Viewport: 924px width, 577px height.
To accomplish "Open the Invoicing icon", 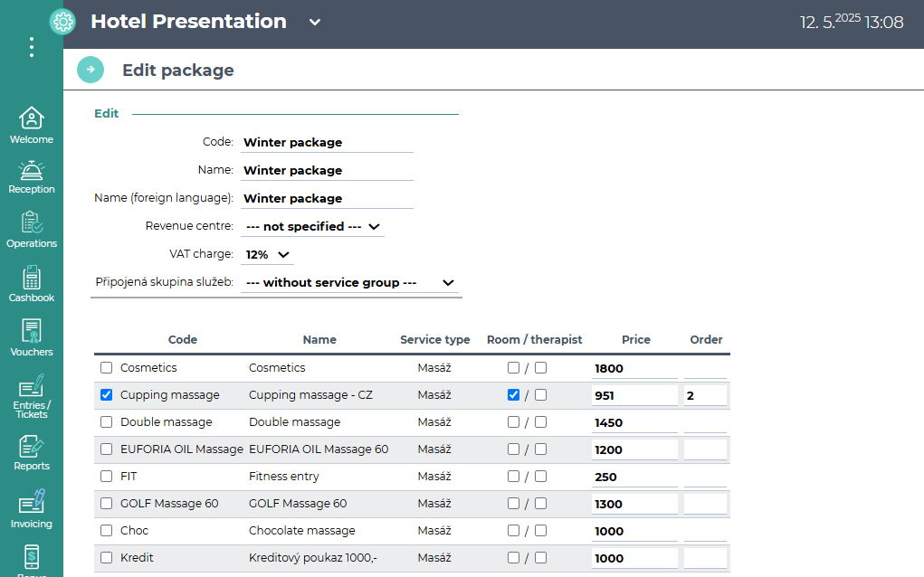I will 32,502.
